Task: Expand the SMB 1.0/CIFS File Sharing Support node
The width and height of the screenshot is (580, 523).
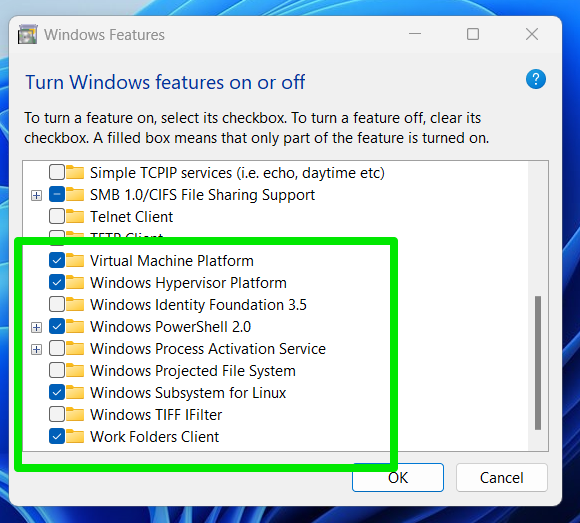Action: pyautogui.click(x=36, y=195)
